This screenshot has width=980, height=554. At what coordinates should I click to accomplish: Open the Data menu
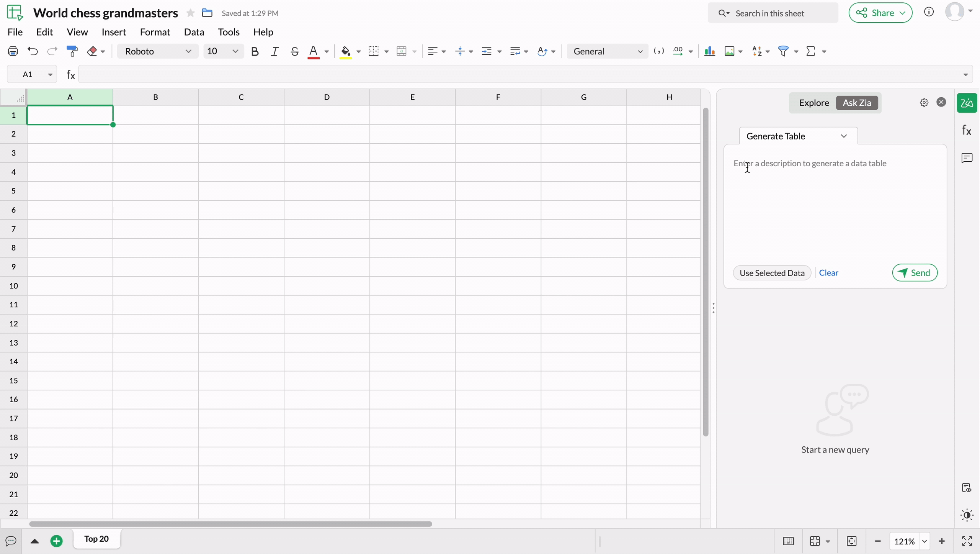click(x=194, y=32)
